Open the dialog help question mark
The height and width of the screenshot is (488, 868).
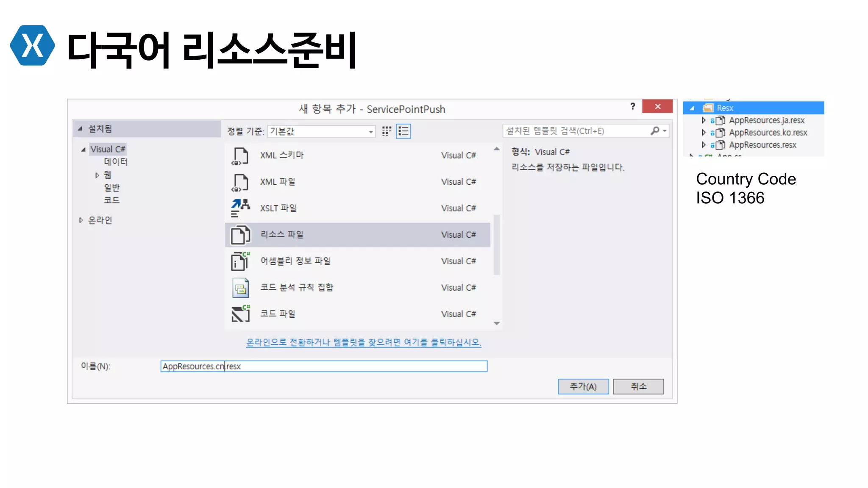(x=632, y=106)
